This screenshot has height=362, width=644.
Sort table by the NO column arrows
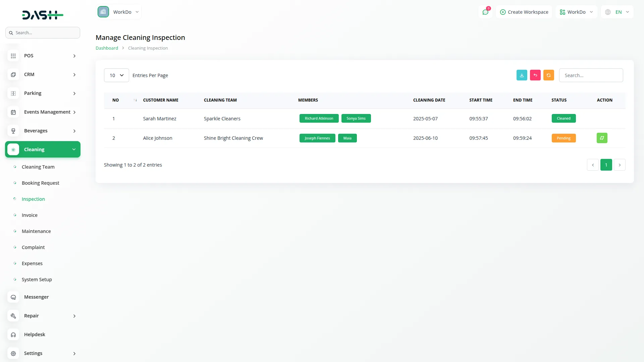pyautogui.click(x=135, y=100)
